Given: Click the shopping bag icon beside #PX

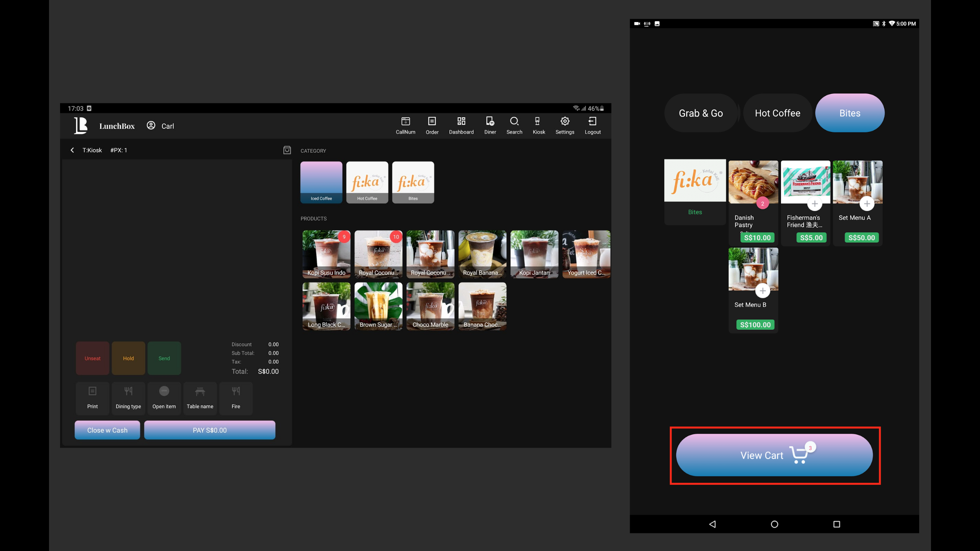Looking at the screenshot, I should [x=287, y=150].
